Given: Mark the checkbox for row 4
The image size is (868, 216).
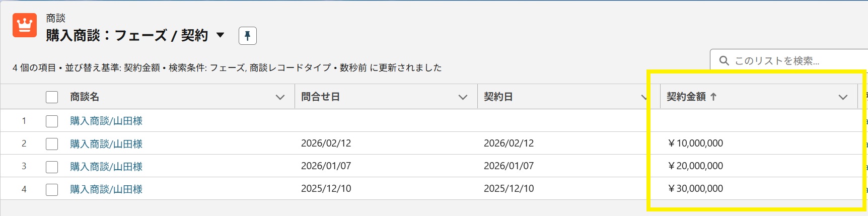Looking at the screenshot, I should (x=52, y=189).
